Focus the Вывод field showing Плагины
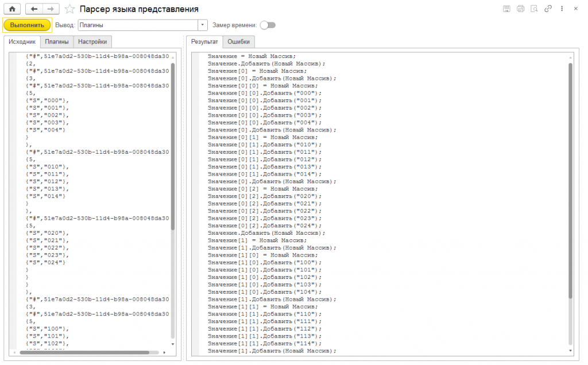This screenshot has width=588, height=365. 138,25
